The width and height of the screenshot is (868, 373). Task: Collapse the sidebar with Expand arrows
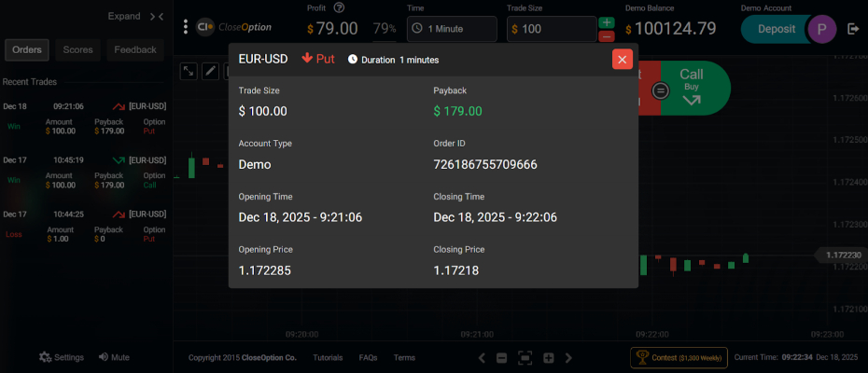pos(157,17)
